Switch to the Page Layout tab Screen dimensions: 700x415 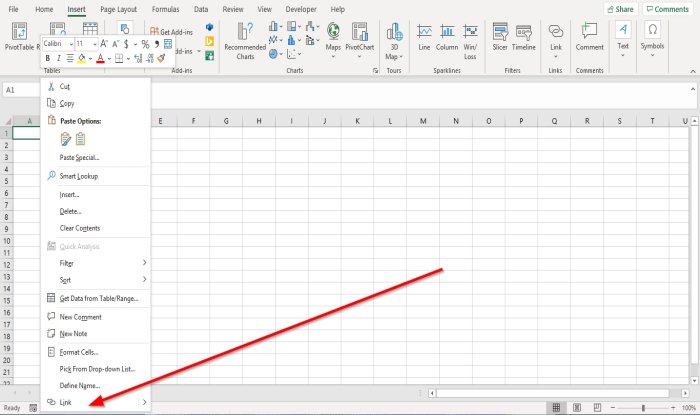(118, 9)
